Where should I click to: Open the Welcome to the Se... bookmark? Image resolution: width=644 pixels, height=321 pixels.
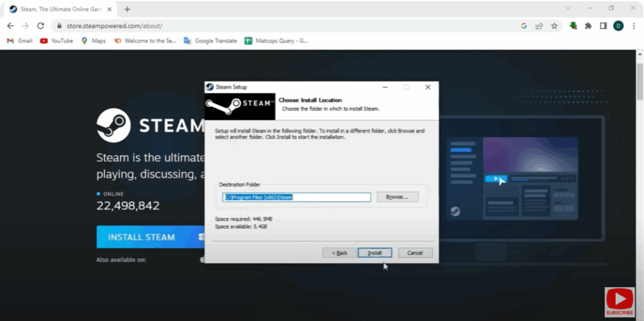[x=145, y=41]
